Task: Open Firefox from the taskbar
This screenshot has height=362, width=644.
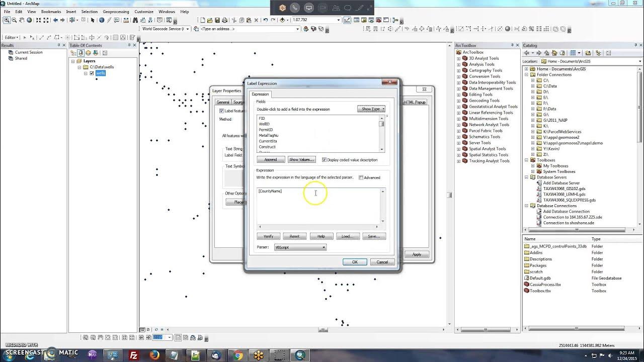Action: tap(154, 355)
